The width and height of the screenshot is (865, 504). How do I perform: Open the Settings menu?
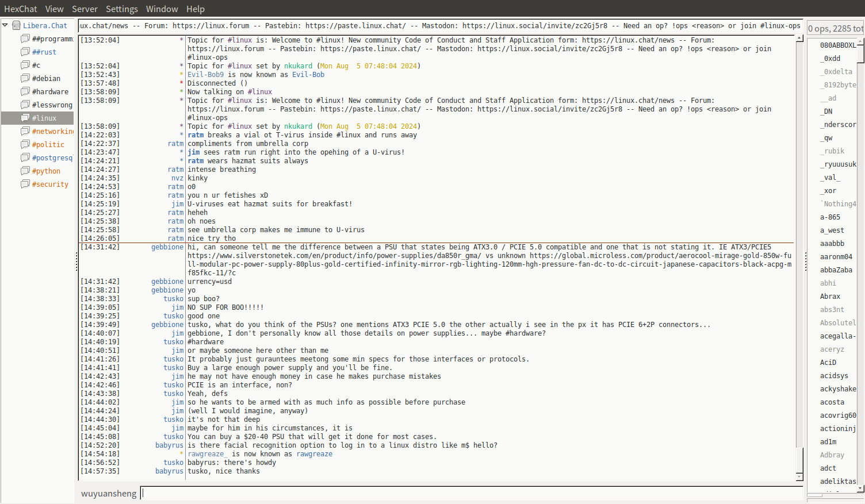[x=121, y=9]
